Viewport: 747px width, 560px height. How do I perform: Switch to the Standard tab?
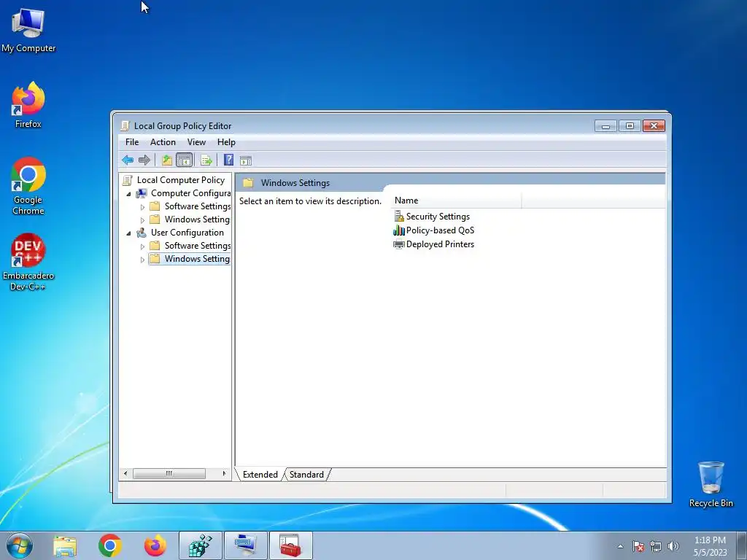pos(306,474)
